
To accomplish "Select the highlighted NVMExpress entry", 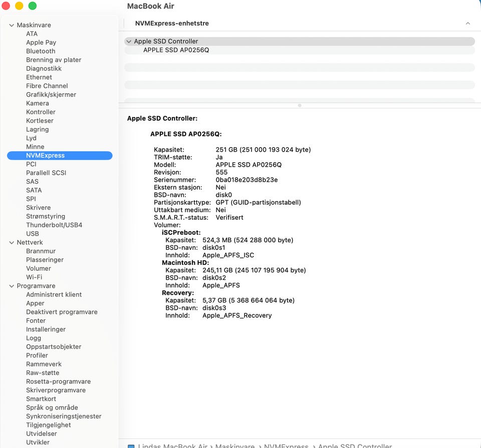I will click(x=60, y=155).
